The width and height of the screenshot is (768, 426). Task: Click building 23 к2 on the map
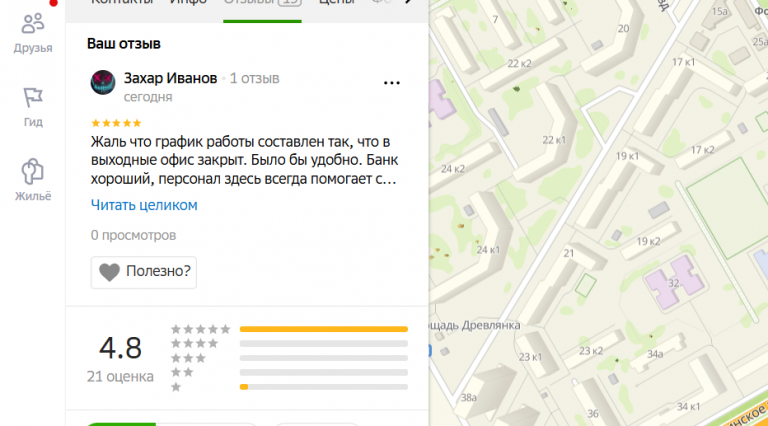pos(592,351)
